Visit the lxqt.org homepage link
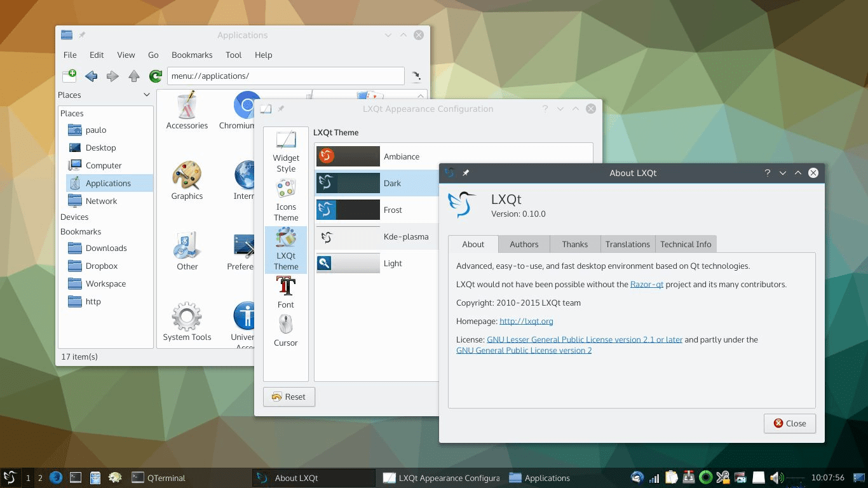868x488 pixels. (527, 321)
